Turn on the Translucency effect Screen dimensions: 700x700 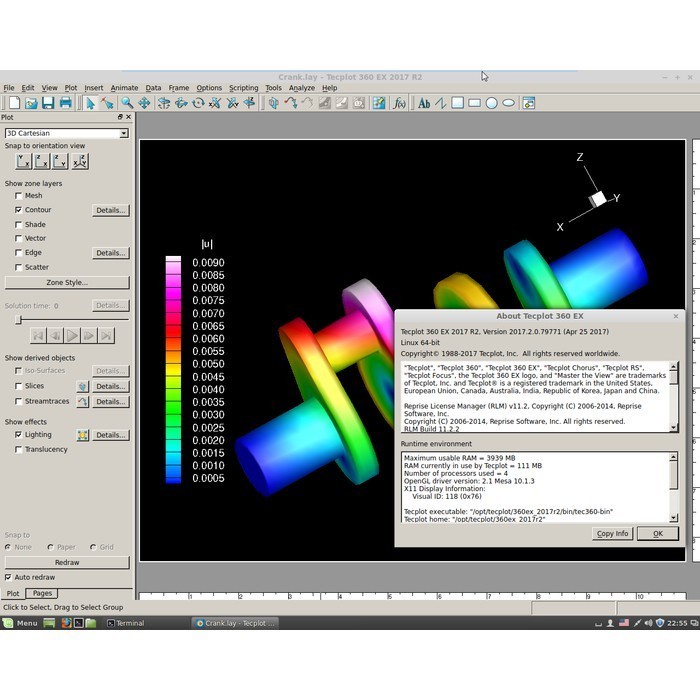(x=19, y=449)
